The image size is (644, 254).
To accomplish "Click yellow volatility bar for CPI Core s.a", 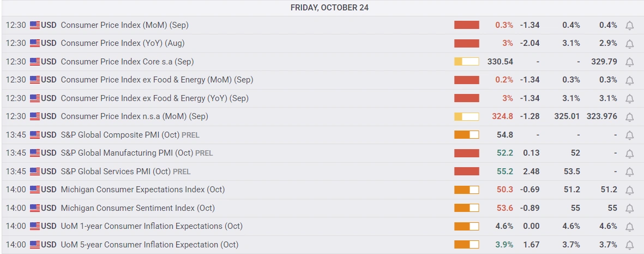I will [466, 62].
